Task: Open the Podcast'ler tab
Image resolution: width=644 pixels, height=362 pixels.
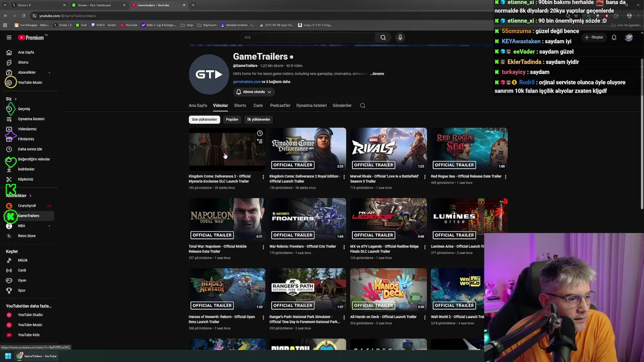Action: pyautogui.click(x=280, y=106)
